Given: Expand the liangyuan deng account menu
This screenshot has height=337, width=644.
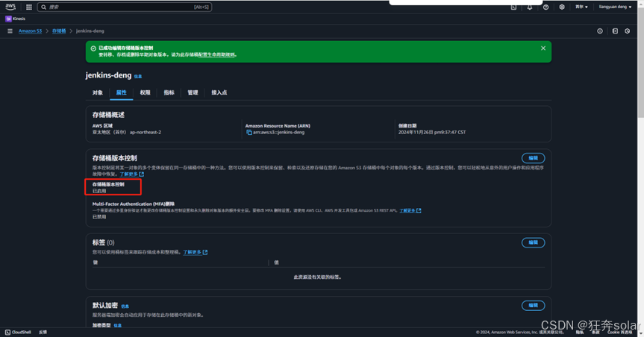Looking at the screenshot, I should [x=615, y=7].
